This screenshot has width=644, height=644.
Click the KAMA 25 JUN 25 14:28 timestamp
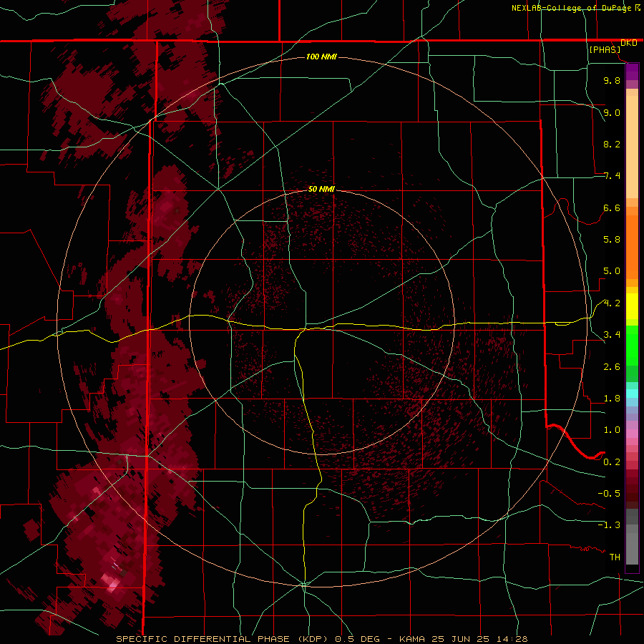coord(463,639)
